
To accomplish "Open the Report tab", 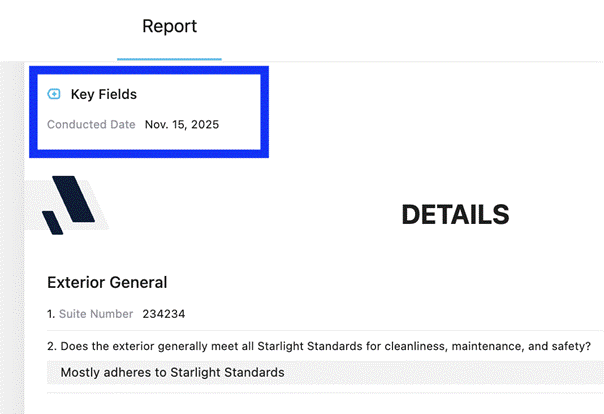I will (x=169, y=26).
